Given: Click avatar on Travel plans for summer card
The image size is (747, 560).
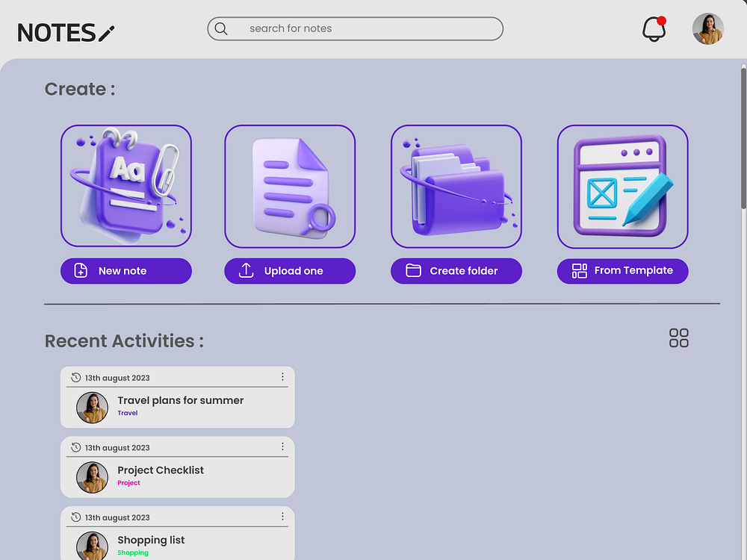Looking at the screenshot, I should tap(93, 408).
